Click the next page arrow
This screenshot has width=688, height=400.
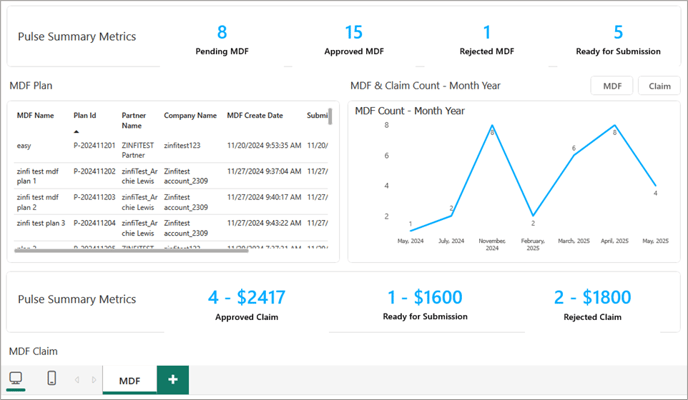94,380
